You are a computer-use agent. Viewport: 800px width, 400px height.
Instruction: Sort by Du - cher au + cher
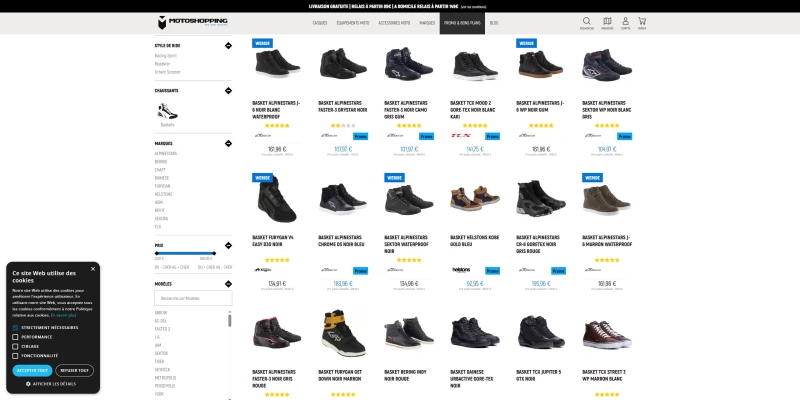pos(172,267)
